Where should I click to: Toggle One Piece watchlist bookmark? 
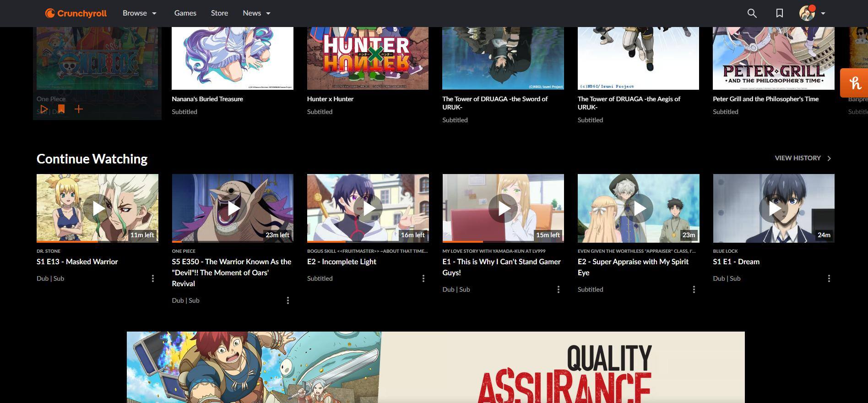pos(61,109)
